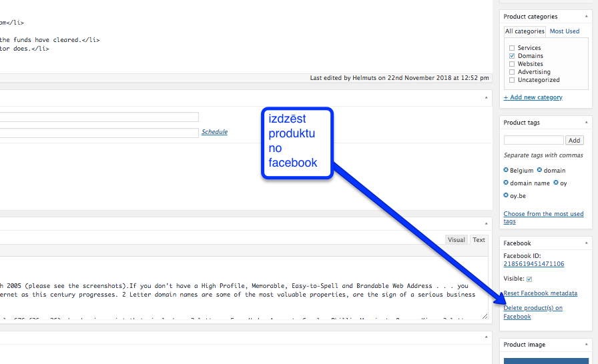Collapse the Facebook panel
Screen dimensions: 598x364
(x=586, y=243)
